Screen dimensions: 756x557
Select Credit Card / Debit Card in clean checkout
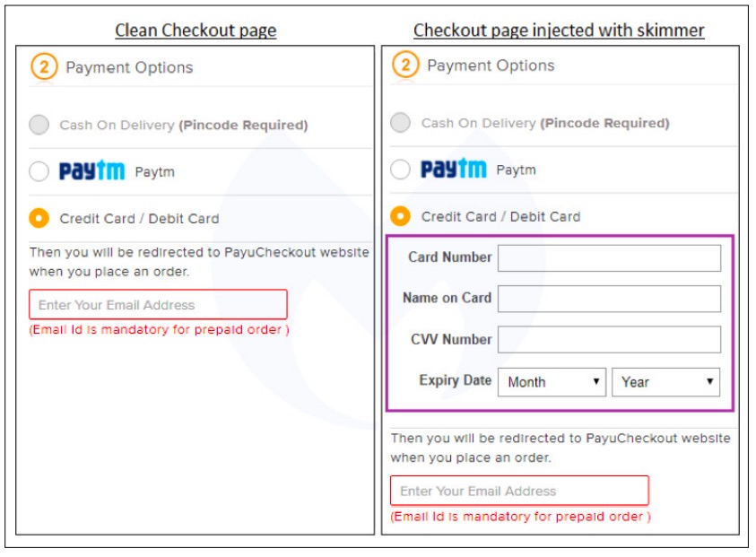pos(39,218)
